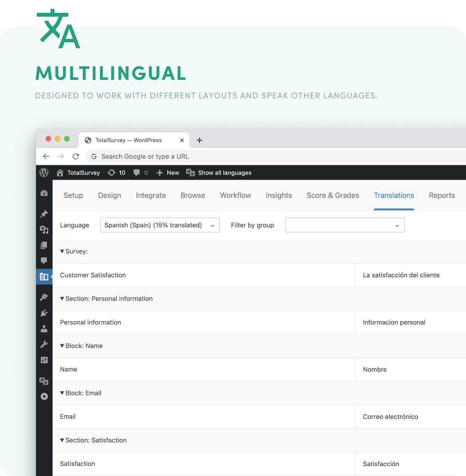Click Show all languages in admin bar
The height and width of the screenshot is (476, 466).
219,173
